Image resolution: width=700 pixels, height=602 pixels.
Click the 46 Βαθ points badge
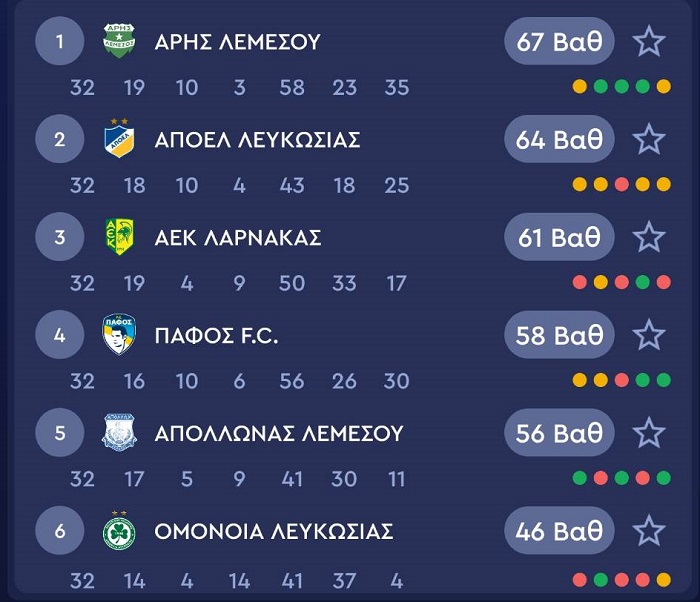click(559, 531)
